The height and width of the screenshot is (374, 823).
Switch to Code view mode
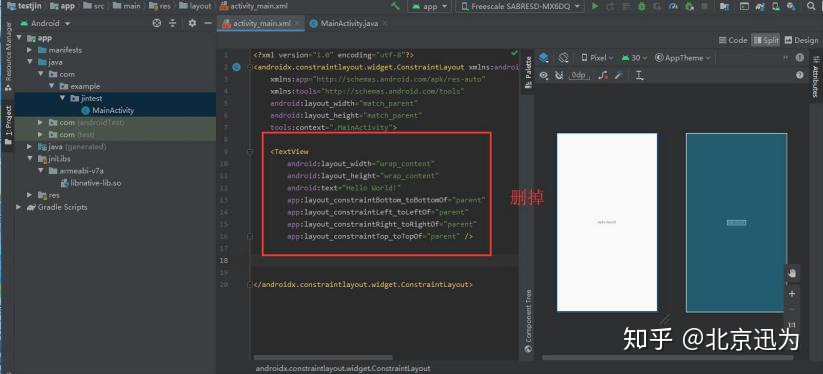[733, 40]
